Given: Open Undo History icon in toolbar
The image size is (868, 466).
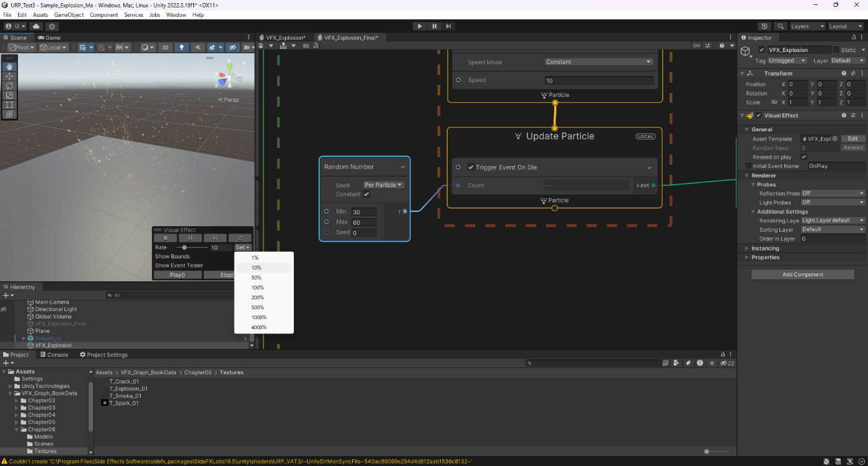Looking at the screenshot, I should [764, 27].
